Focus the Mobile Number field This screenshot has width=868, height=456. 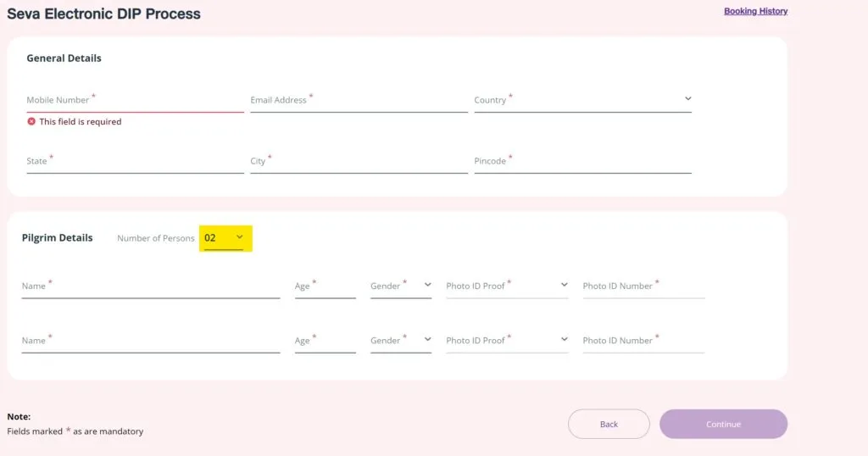[135, 100]
